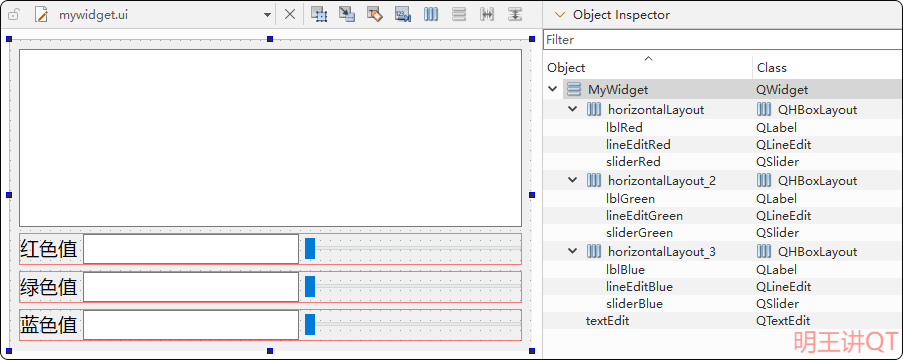Viewport: 903px width, 360px height.
Task: Click layout icon left of horizontalLayout name
Action: coord(594,109)
